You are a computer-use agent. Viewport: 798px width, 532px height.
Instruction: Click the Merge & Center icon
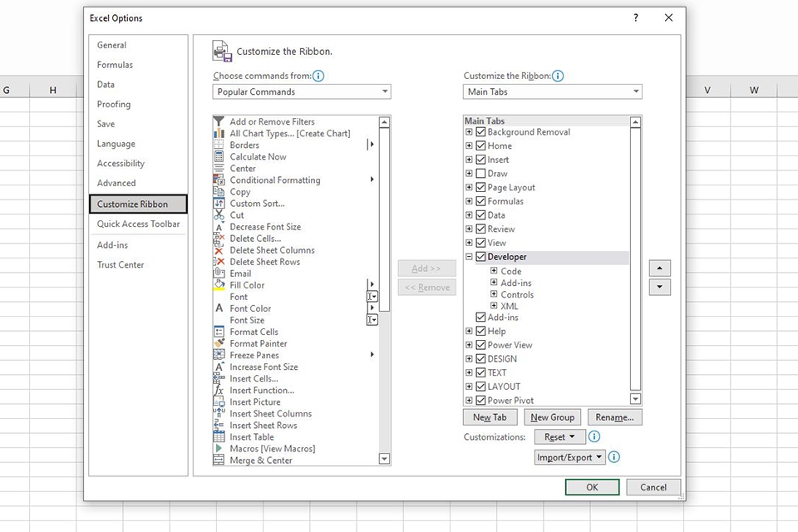[219, 461]
